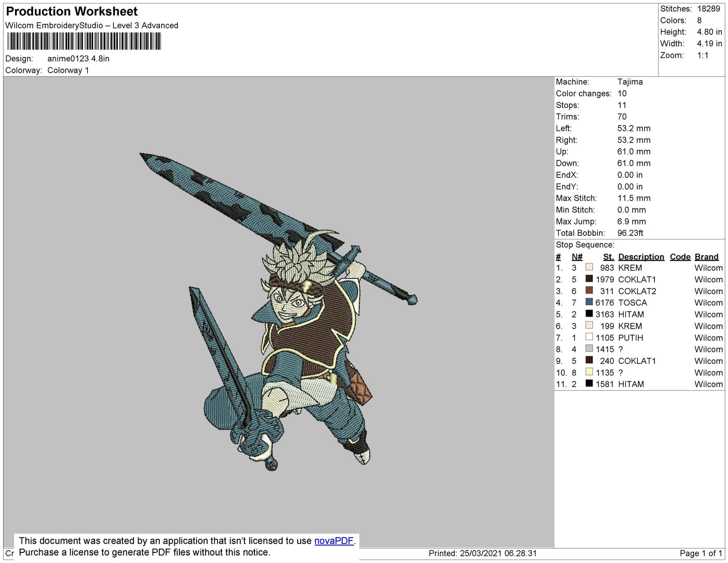Viewport: 728px width, 563px height.
Task: Click the Height value '4.80 in'
Action: 709,32
